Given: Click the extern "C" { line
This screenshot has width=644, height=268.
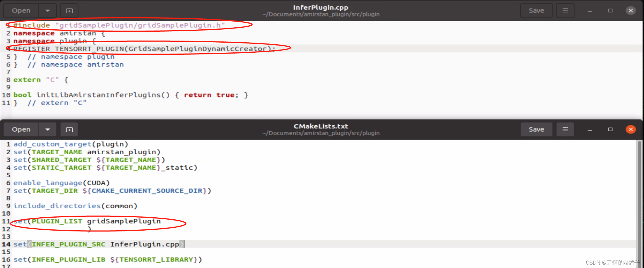Looking at the screenshot, I should (41, 80).
